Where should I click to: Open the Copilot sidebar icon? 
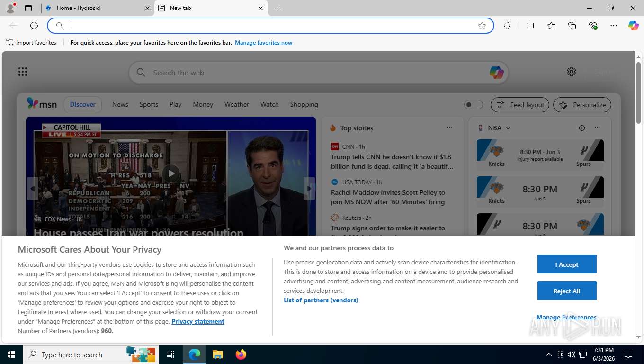(x=633, y=26)
